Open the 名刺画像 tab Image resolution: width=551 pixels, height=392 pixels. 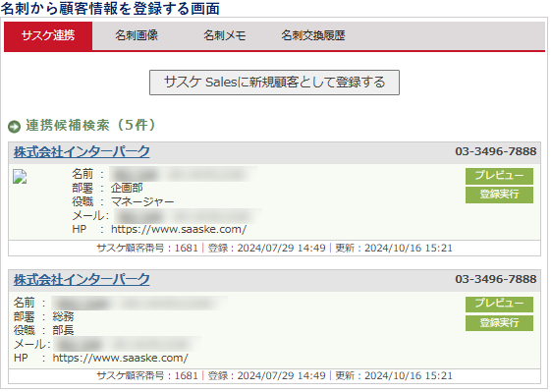137,35
